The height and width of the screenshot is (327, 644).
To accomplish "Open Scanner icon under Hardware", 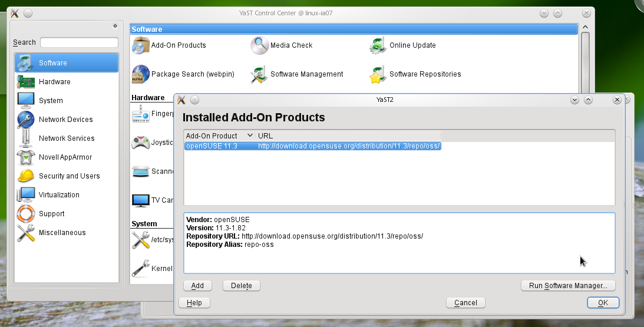I will pyautogui.click(x=140, y=171).
